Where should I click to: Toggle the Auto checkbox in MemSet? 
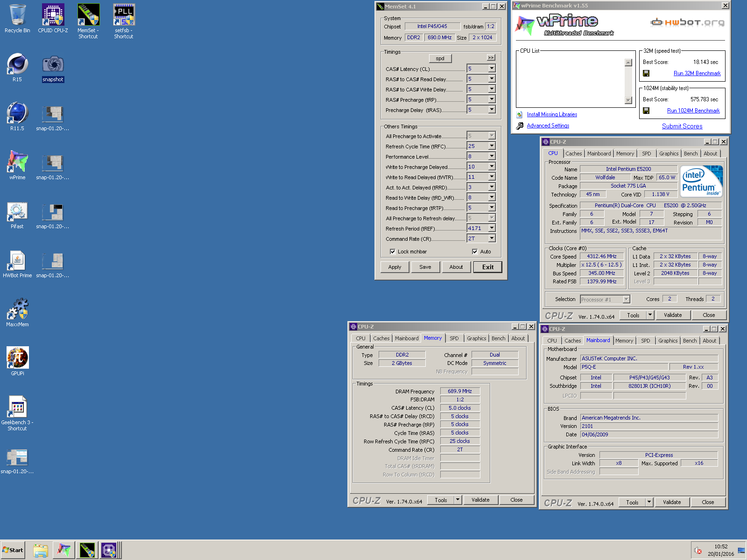(475, 252)
